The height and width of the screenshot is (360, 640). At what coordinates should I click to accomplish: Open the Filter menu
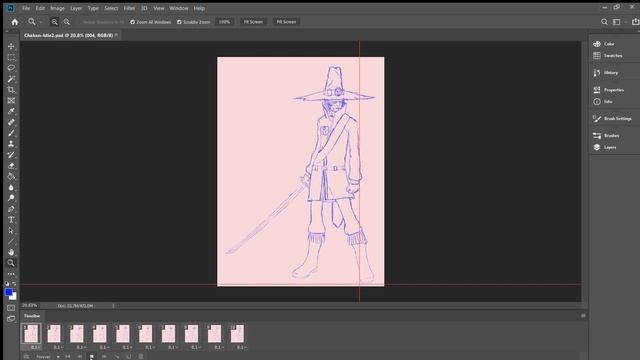coord(129,8)
